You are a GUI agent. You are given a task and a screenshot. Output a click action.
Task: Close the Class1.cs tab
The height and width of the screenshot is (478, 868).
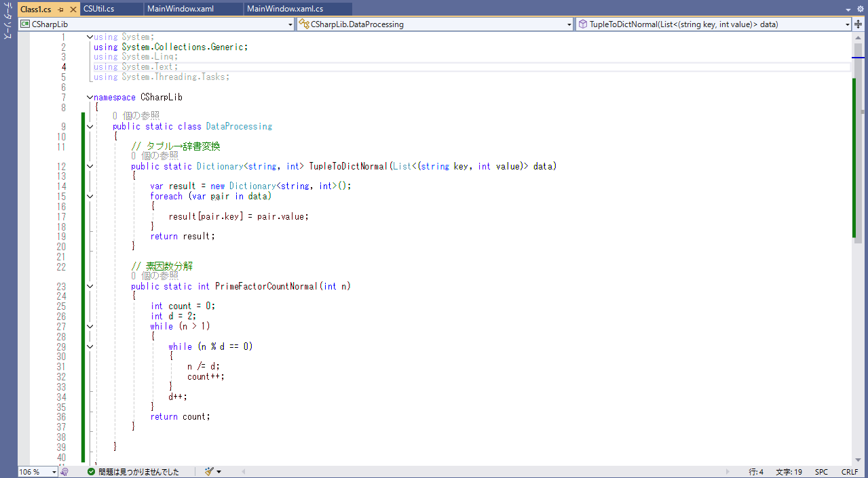(x=73, y=9)
